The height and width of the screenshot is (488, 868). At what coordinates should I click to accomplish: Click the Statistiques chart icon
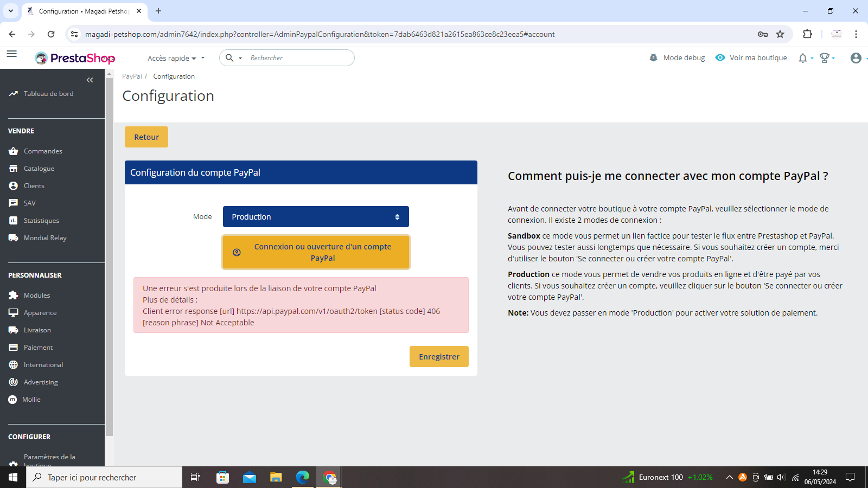(14, 221)
